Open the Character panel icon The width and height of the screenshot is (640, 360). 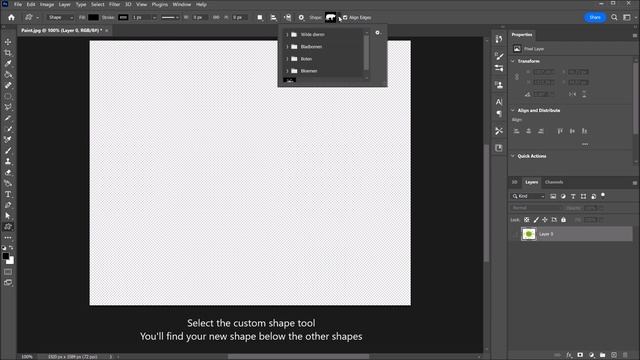click(x=499, y=102)
